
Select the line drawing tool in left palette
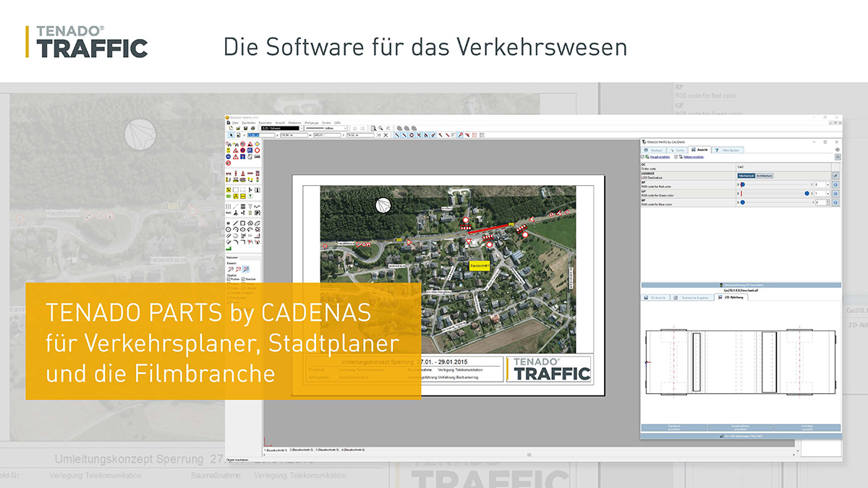coord(235,223)
